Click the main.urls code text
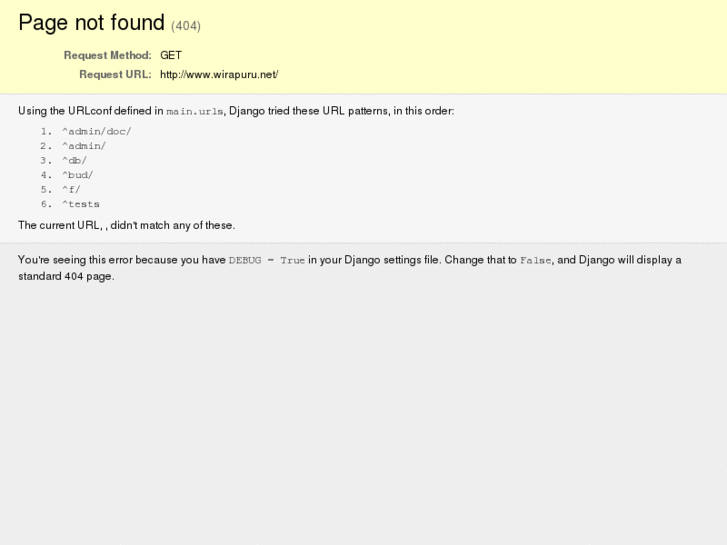 tap(195, 112)
